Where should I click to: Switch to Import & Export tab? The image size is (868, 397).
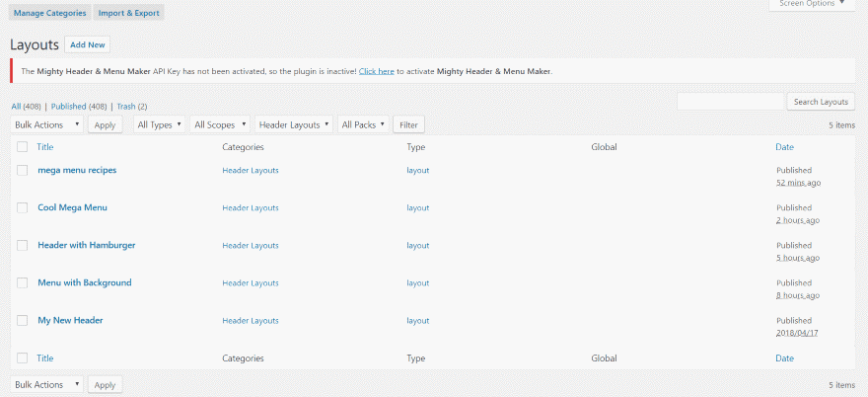[128, 13]
